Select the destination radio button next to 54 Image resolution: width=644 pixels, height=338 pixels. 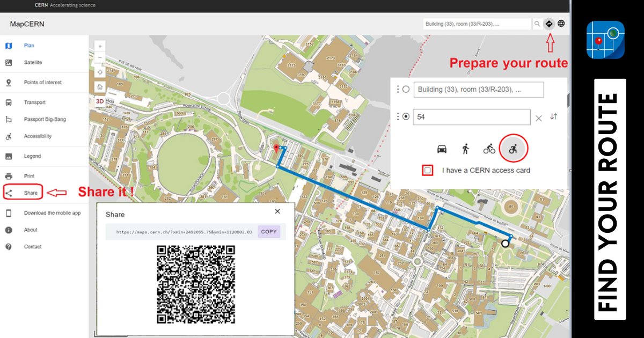click(406, 117)
